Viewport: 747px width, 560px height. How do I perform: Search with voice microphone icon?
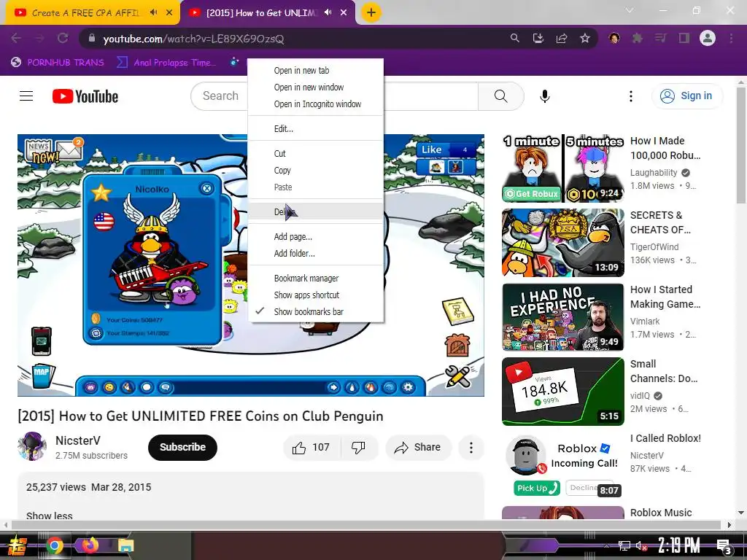pyautogui.click(x=544, y=96)
